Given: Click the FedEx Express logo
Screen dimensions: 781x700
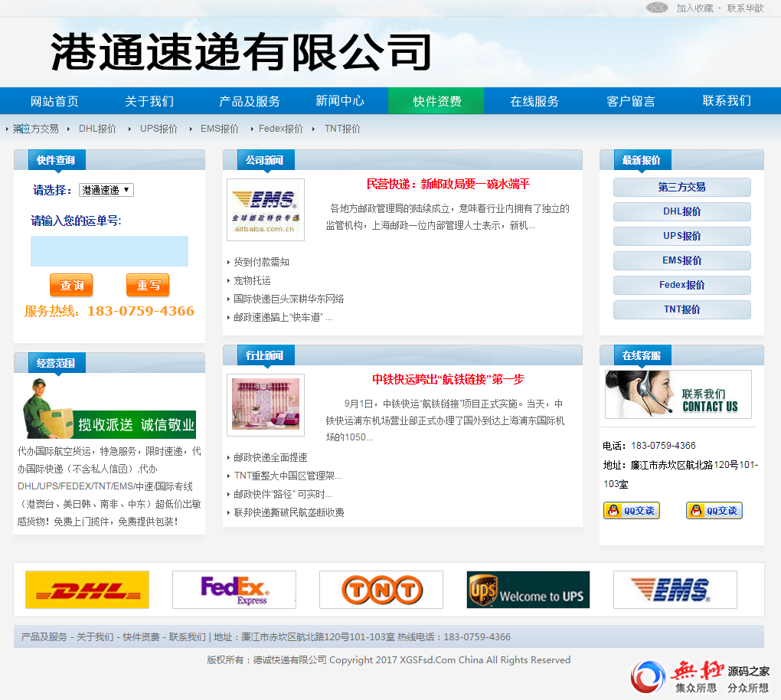Looking at the screenshot, I should pos(234,590).
